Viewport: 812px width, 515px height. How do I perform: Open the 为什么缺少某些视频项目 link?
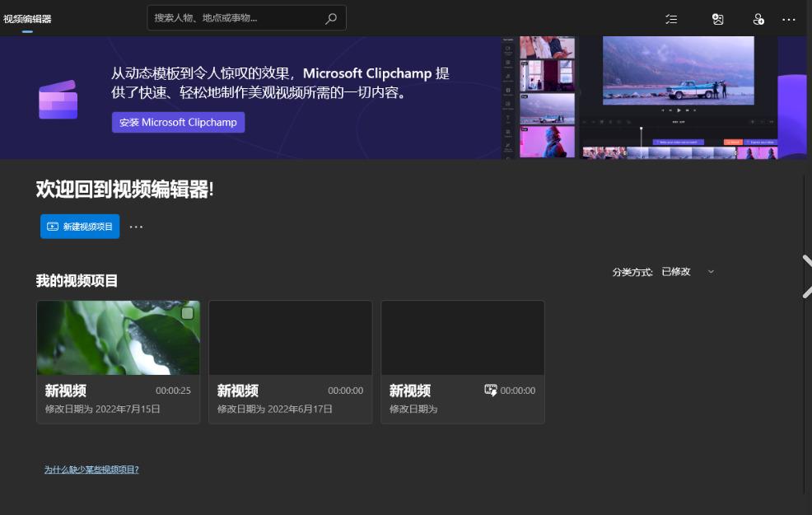(x=91, y=470)
